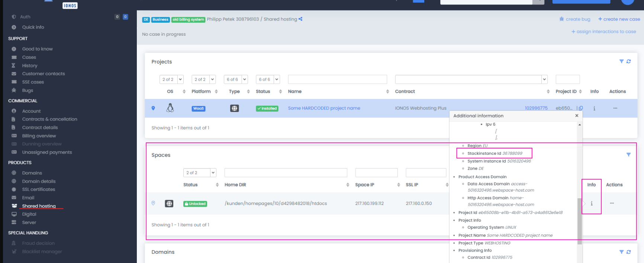Image resolution: width=644 pixels, height=263 pixels.
Task: Open Some HARDCODED project name link
Action: coord(324,108)
